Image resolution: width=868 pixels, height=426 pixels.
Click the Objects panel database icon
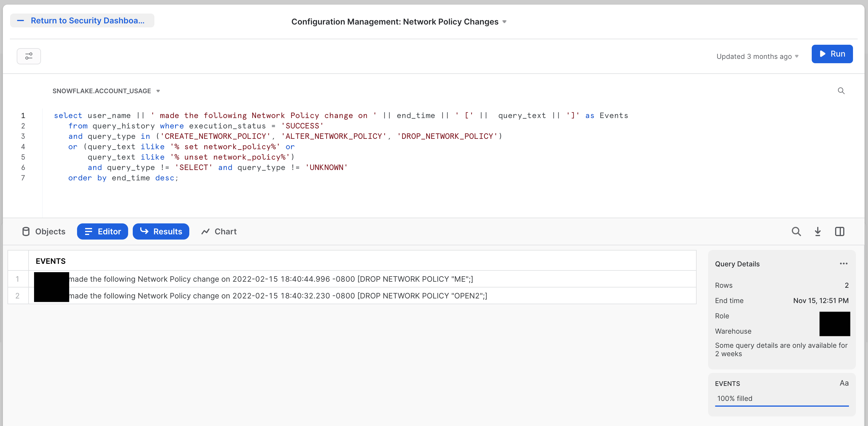(26, 231)
